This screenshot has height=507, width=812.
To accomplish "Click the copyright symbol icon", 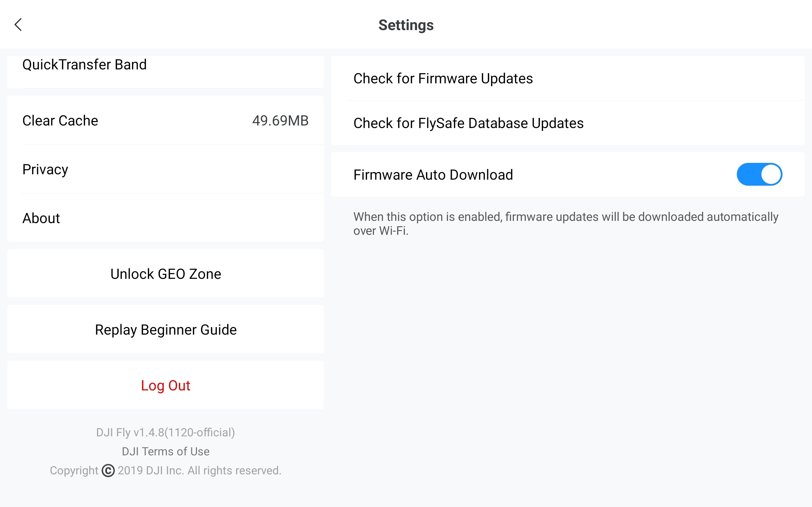I will pos(108,471).
